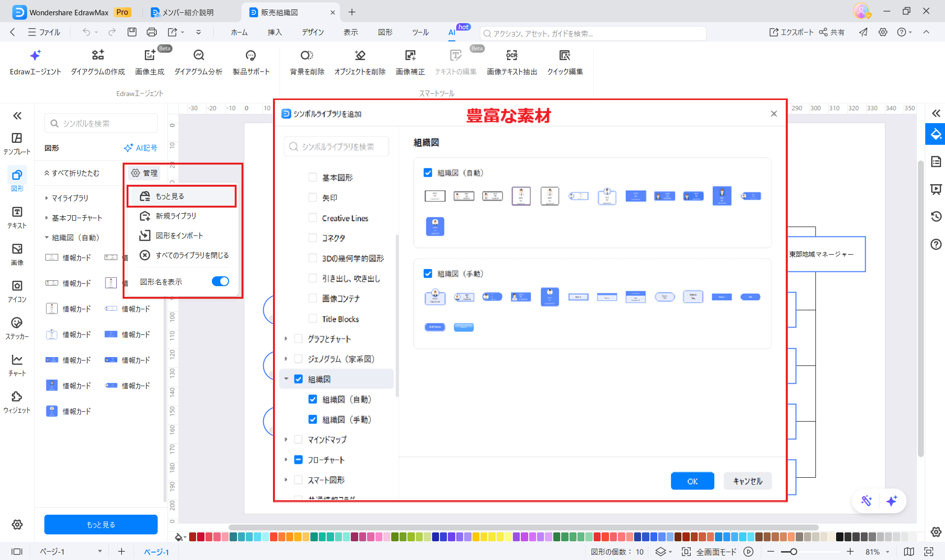The height and width of the screenshot is (560, 945).
Task: Launch the ダイアグラム分析 tool
Action: coord(198,61)
